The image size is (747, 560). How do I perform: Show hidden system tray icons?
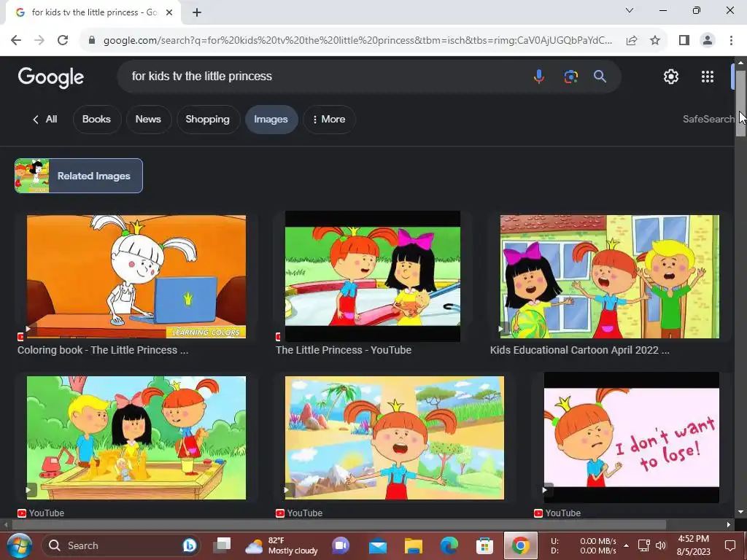(x=626, y=545)
